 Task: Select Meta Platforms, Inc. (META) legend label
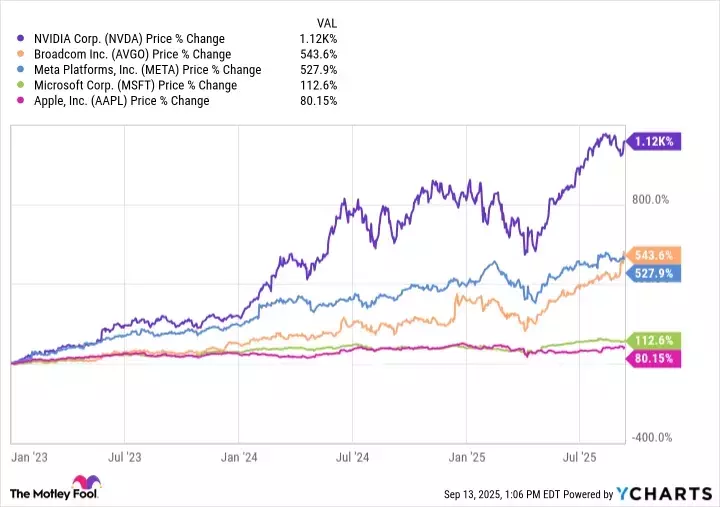point(146,70)
